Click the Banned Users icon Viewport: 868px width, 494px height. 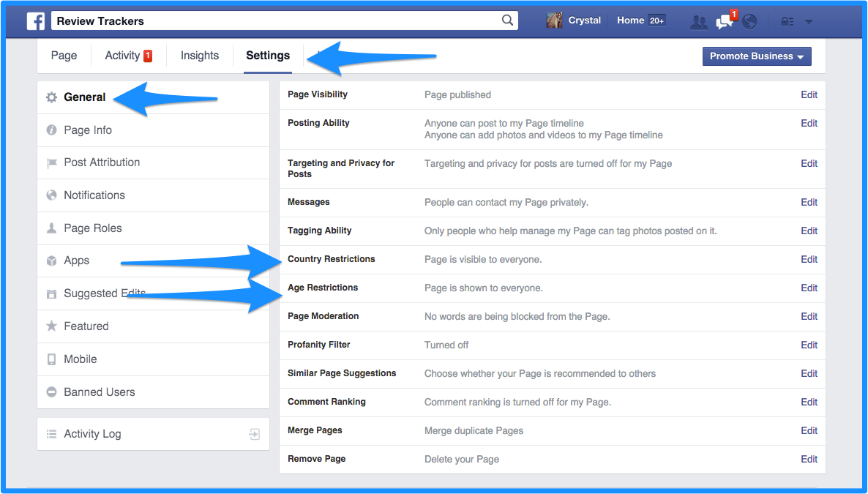pyautogui.click(x=51, y=392)
